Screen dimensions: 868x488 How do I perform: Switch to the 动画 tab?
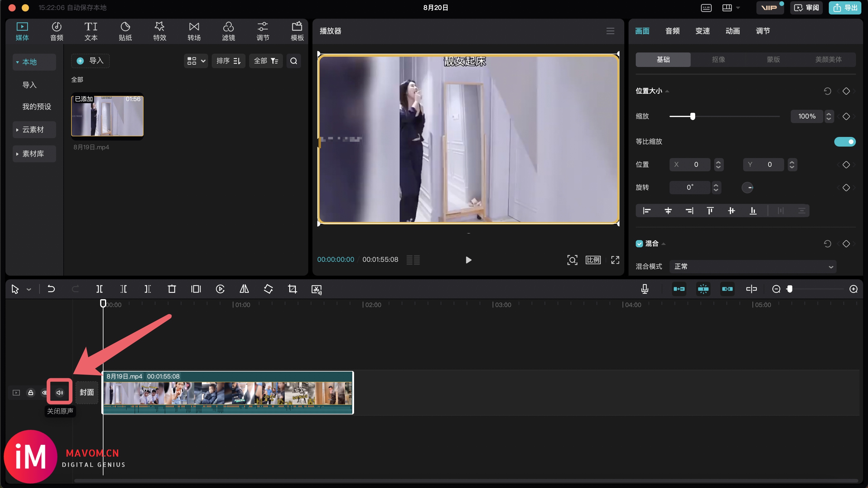(733, 31)
